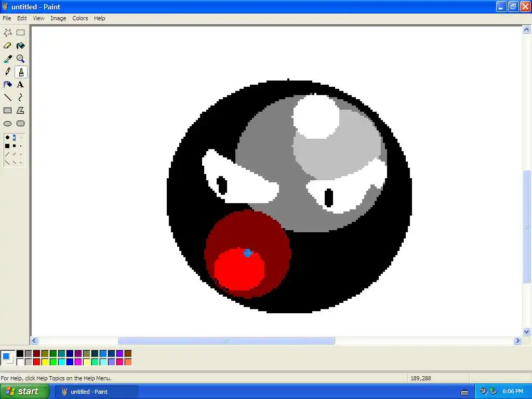Click the vertical scrollbar thumb
Image resolution: width=532 pixels, height=399 pixels.
coord(527,227)
